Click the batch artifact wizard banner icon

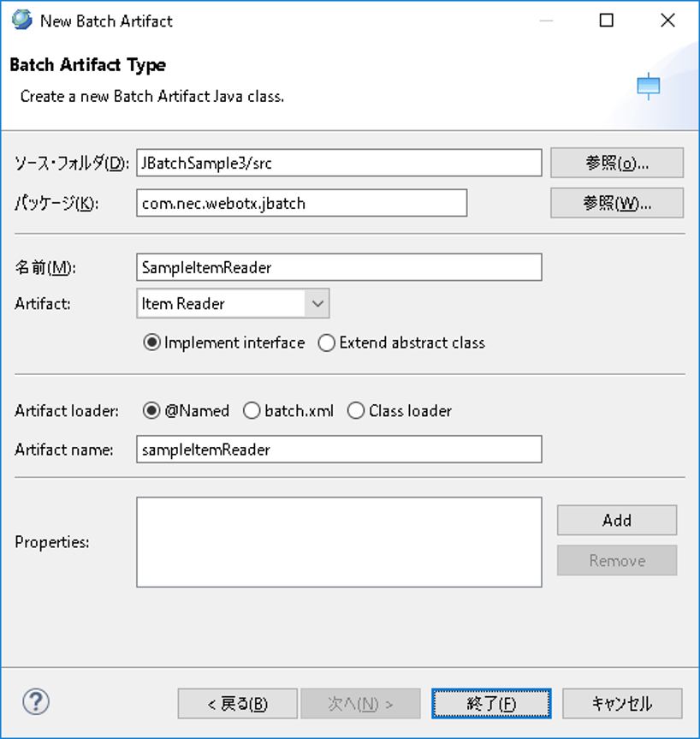pyautogui.click(x=649, y=86)
